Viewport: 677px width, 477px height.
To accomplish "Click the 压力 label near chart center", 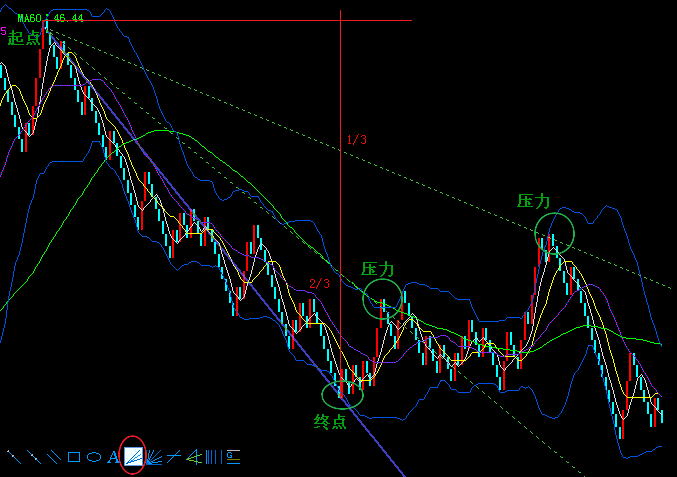I will coord(378,269).
